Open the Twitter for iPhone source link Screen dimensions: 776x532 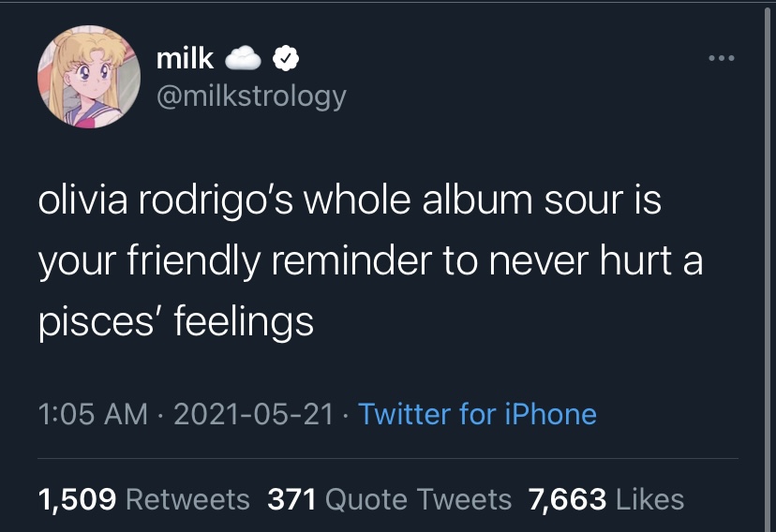pyautogui.click(x=477, y=414)
